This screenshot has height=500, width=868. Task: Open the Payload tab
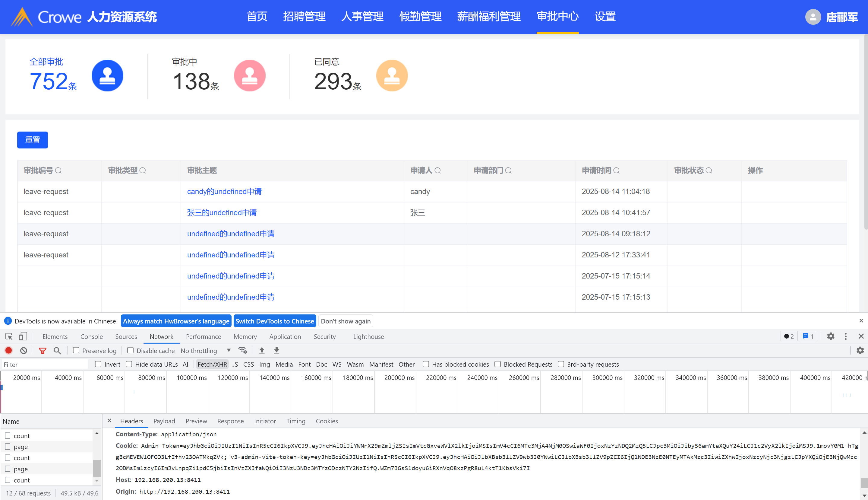(164, 421)
